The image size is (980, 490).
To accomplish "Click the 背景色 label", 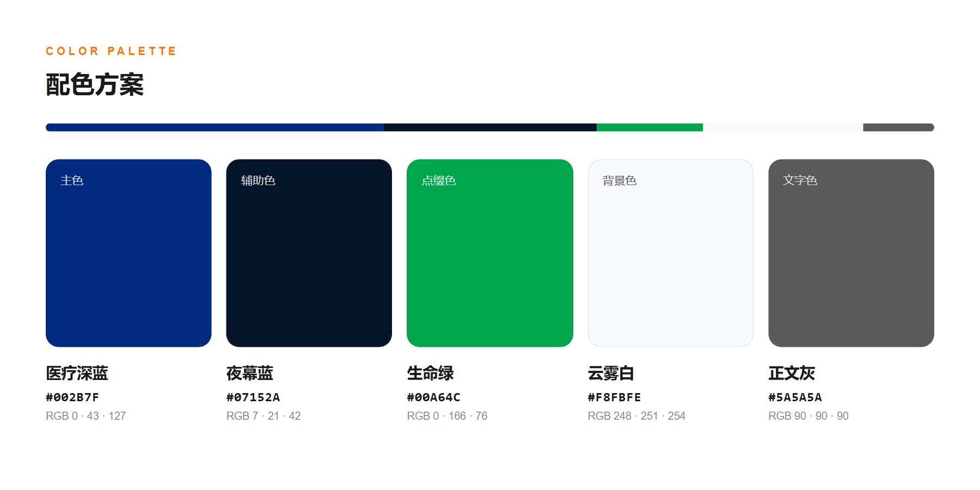I will pos(620,180).
